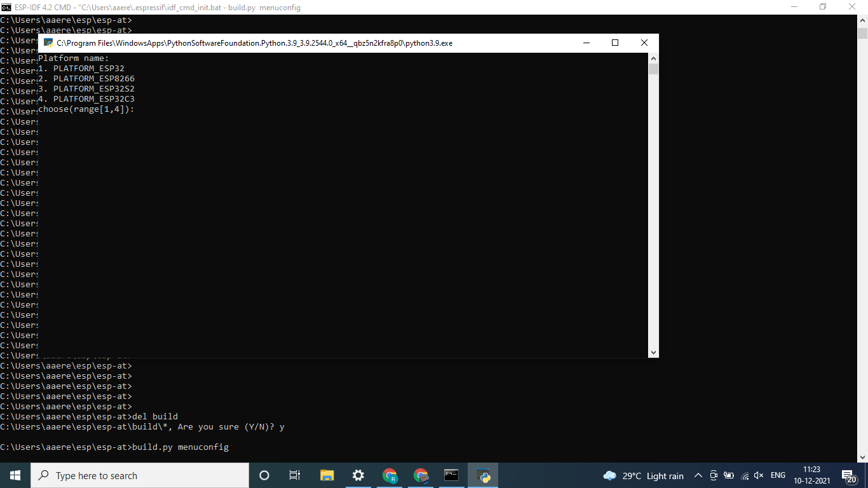Open Task View from the taskbar
The image size is (868, 488).
[x=294, y=475]
